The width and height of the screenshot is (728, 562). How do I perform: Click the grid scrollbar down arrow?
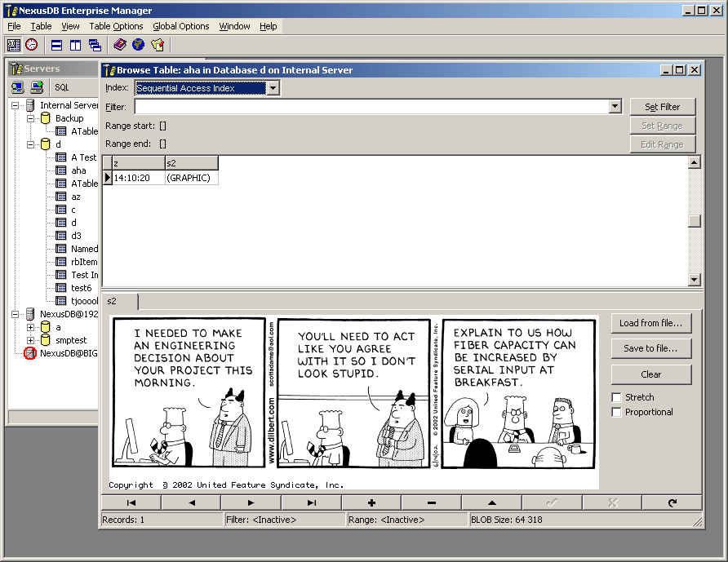point(694,280)
